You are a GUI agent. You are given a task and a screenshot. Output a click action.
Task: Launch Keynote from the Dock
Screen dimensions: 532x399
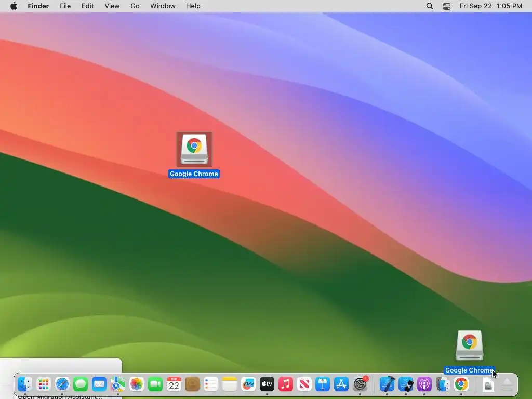pyautogui.click(x=323, y=384)
